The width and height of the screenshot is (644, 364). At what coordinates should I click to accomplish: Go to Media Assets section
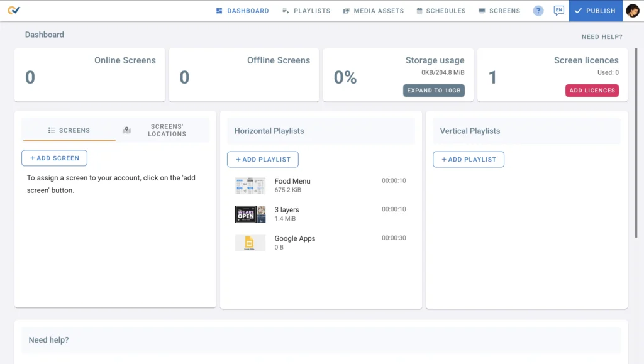click(x=374, y=11)
